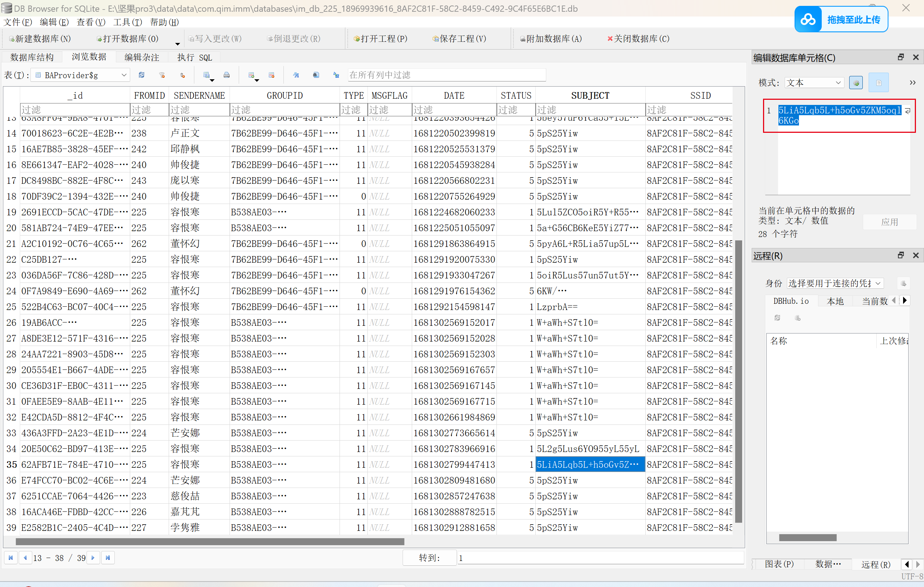Viewport: 924px width, 587px height.
Task: Go to last page of records
Action: [108, 557]
